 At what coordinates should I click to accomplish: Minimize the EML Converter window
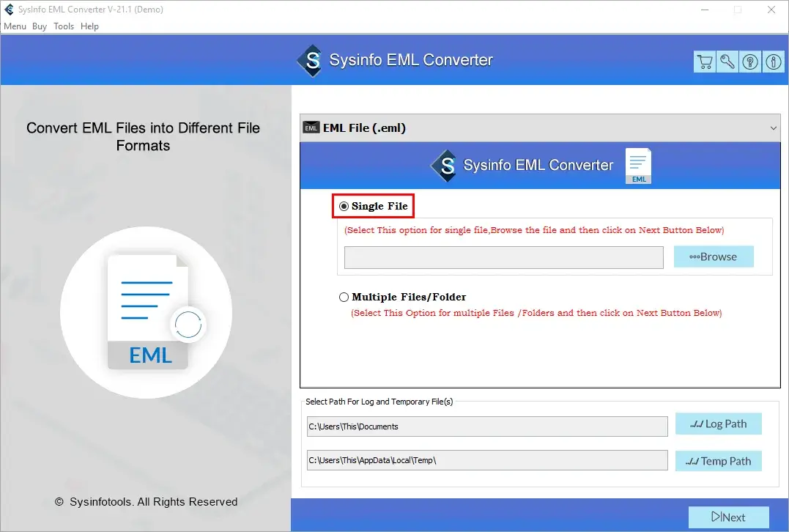[705, 10]
